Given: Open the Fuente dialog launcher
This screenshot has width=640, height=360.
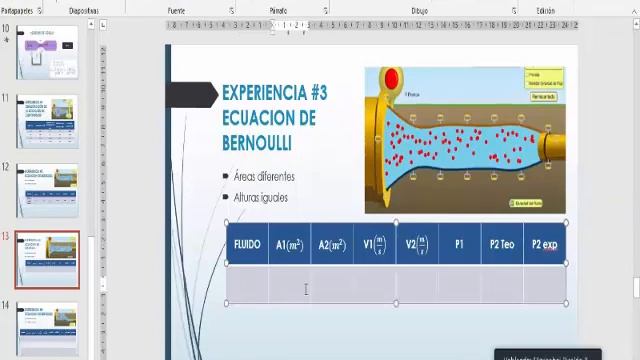Looking at the screenshot, I should [231, 11].
